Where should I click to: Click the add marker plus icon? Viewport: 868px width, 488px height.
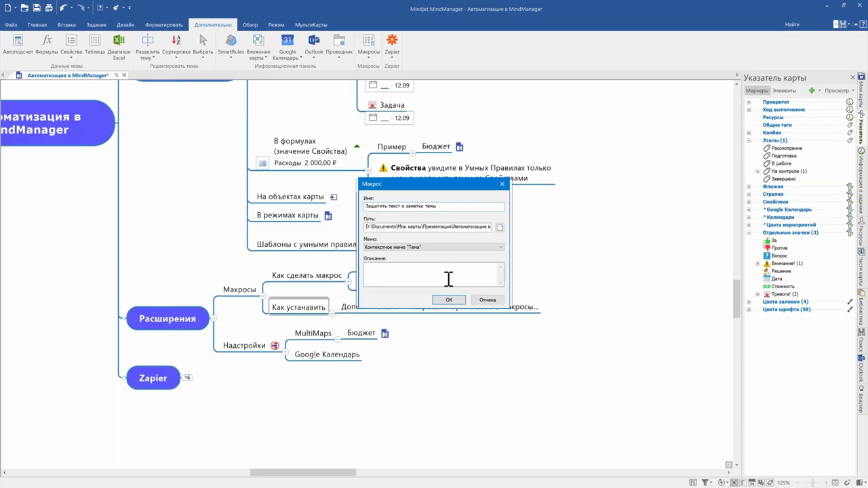click(x=812, y=90)
